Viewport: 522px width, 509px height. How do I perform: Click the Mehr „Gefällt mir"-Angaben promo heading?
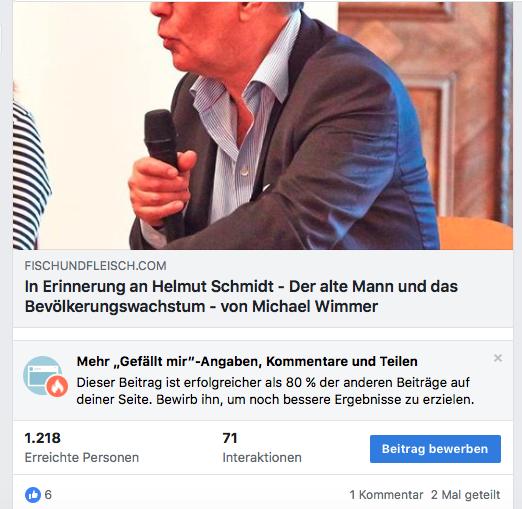(247, 361)
